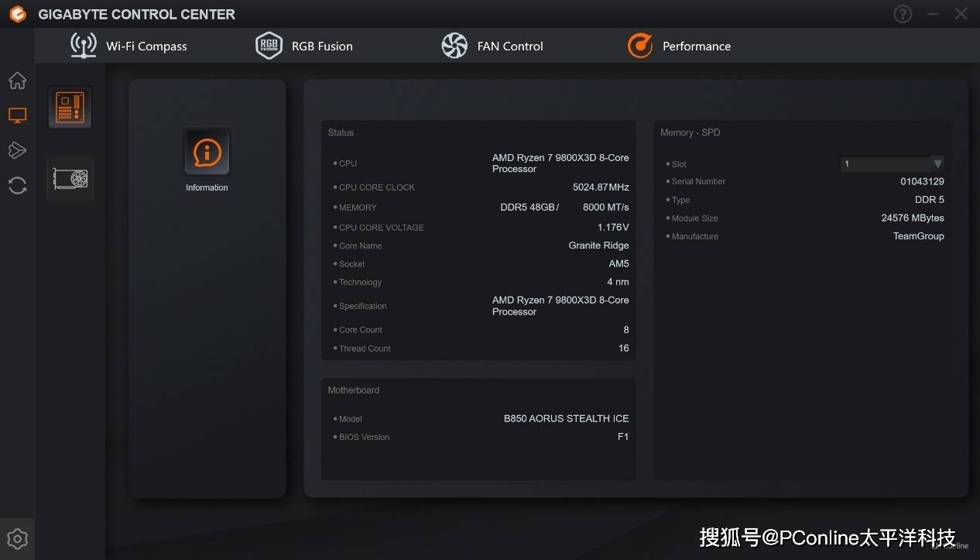Expand the memory Slot dropdown
Image resolution: width=980 pixels, height=560 pixels.
pyautogui.click(x=892, y=164)
